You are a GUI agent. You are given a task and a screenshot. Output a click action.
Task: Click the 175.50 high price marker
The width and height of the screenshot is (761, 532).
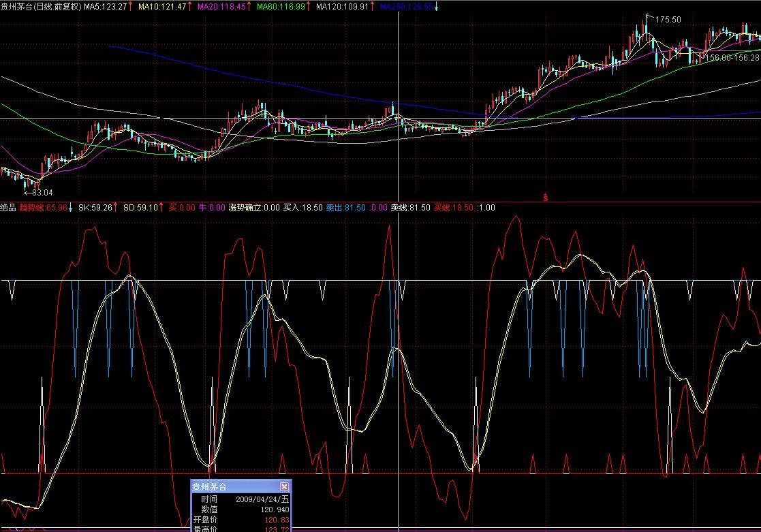(x=668, y=20)
